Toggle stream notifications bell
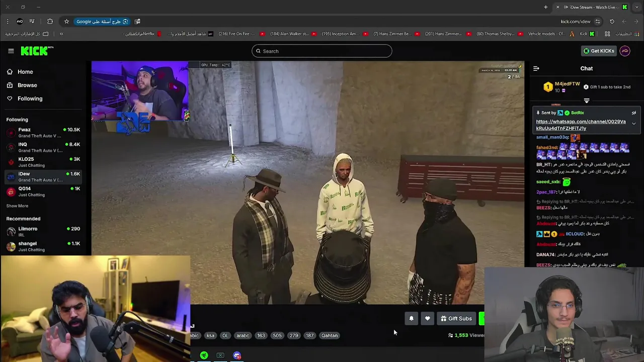This screenshot has height=362, width=644. click(x=411, y=318)
